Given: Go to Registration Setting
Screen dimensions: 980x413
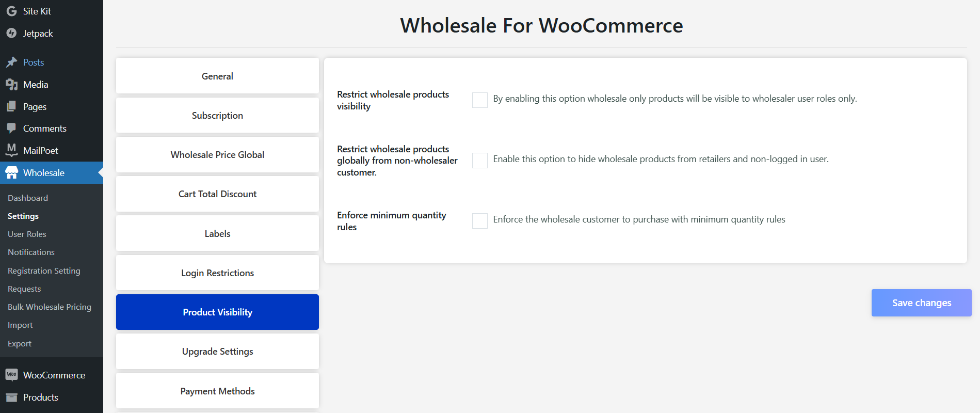Looking at the screenshot, I should [x=44, y=271].
